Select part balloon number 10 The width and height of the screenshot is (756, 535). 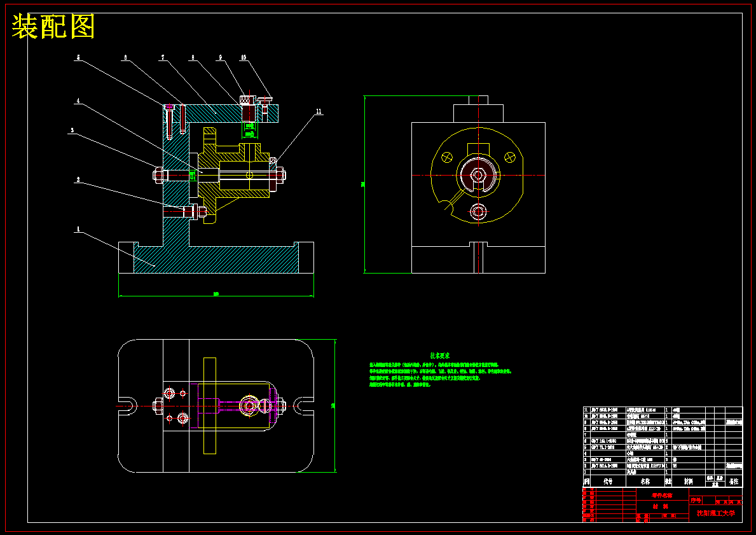(x=243, y=57)
